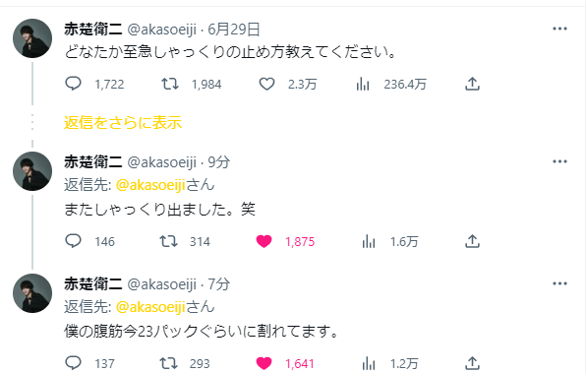The height and width of the screenshot is (373, 588).
Task: Unlike the tweet with 1,875 likes
Action: coord(264,241)
